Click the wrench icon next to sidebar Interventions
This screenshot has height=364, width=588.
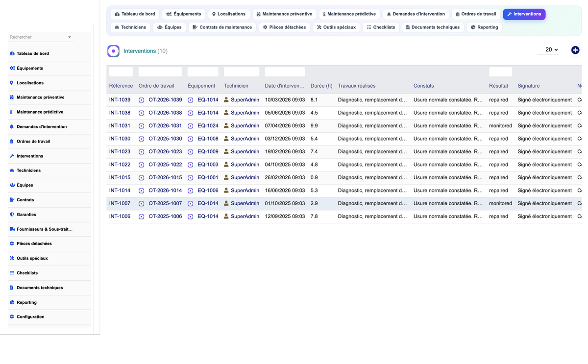pyautogui.click(x=12, y=156)
